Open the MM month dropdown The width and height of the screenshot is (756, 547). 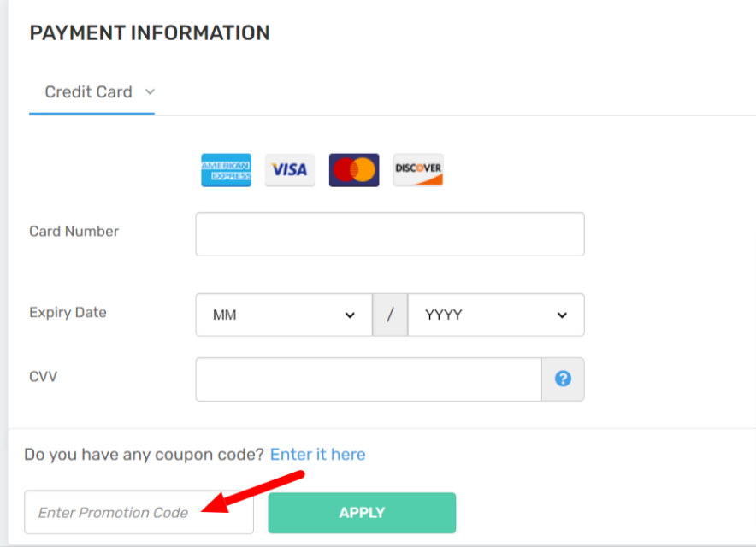tap(284, 315)
